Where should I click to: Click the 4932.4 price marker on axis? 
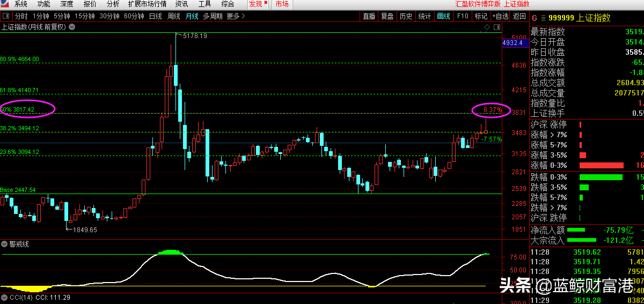point(513,42)
